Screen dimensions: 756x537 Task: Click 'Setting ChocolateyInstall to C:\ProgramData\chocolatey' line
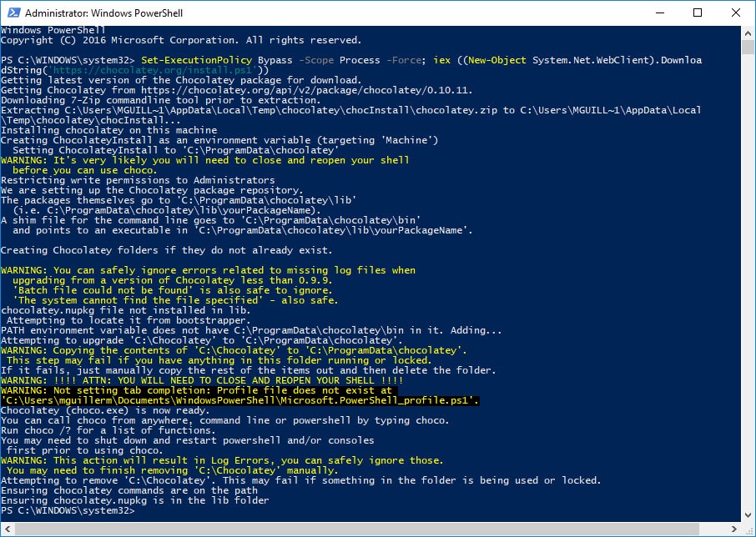click(x=176, y=150)
